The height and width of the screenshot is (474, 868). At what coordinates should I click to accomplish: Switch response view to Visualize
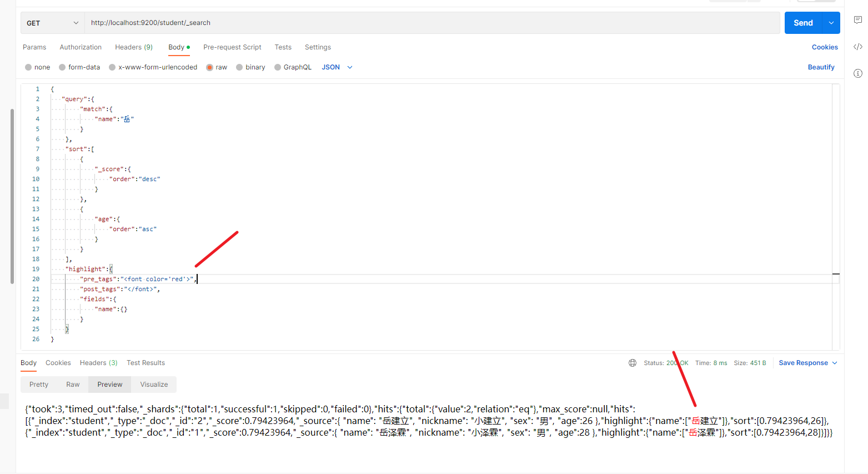click(154, 385)
